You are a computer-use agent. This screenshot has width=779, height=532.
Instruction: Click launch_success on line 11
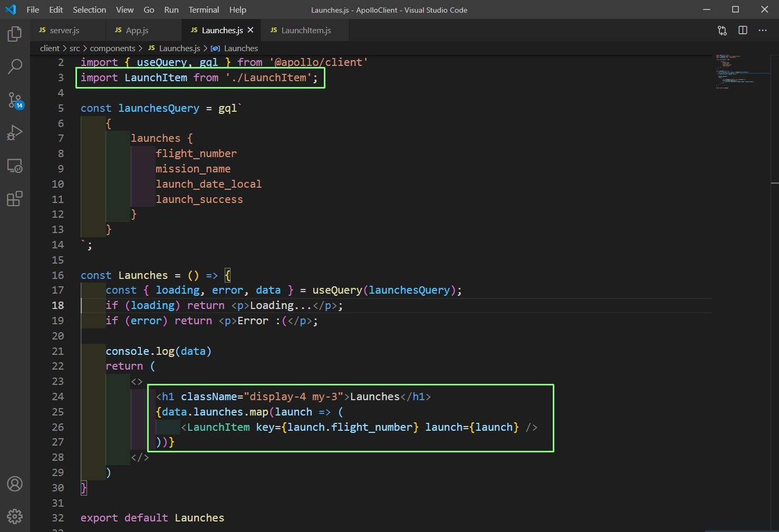[199, 199]
